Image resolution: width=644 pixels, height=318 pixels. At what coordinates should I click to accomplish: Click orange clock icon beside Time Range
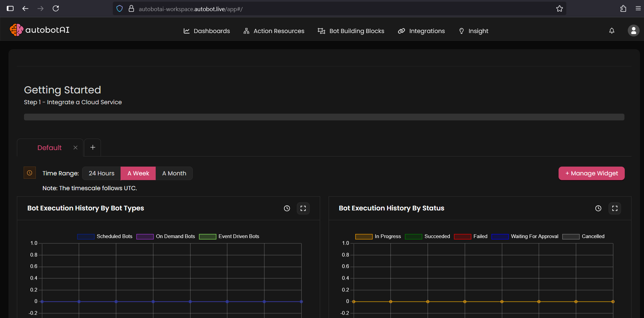coord(30,173)
